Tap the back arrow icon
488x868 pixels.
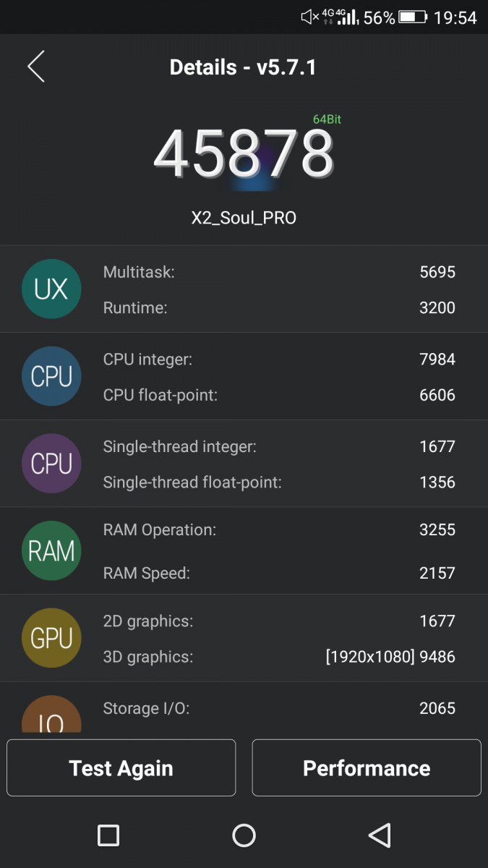[x=36, y=67]
